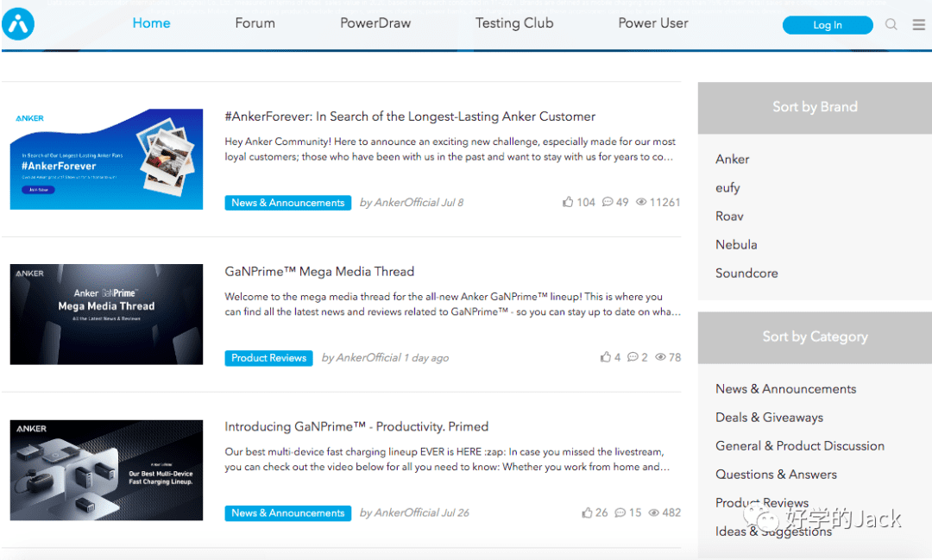Filter by the eufy brand
The image size is (932, 560).
click(x=727, y=188)
